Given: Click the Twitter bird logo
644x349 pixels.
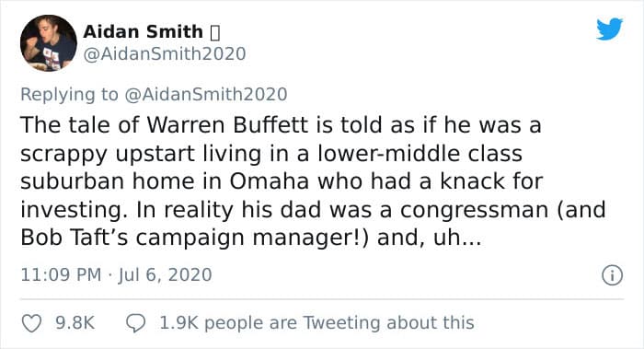Looking at the screenshot, I should tap(609, 29).
